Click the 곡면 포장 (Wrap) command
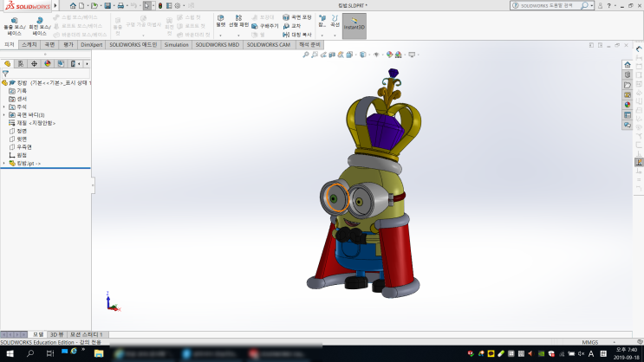The image size is (644, 362). coord(297,17)
